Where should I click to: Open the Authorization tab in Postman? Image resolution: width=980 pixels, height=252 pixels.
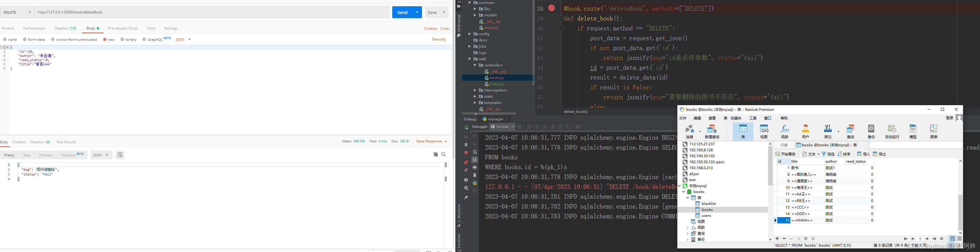pyautogui.click(x=34, y=28)
